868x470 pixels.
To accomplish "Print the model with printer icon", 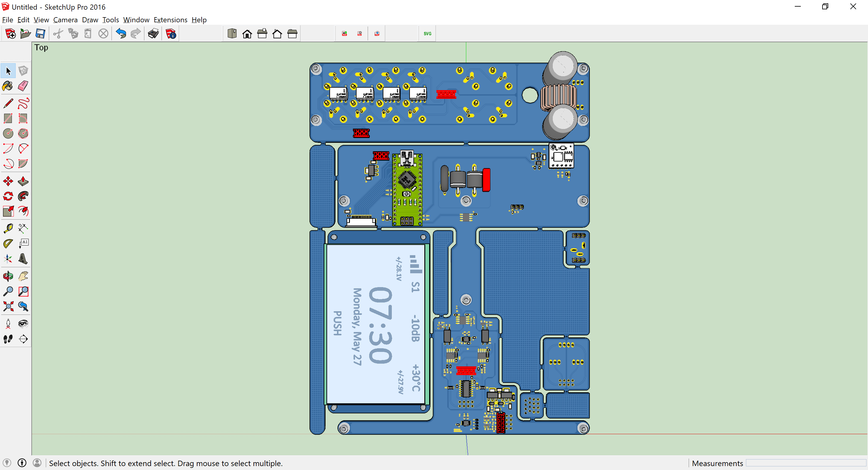I will coord(153,34).
